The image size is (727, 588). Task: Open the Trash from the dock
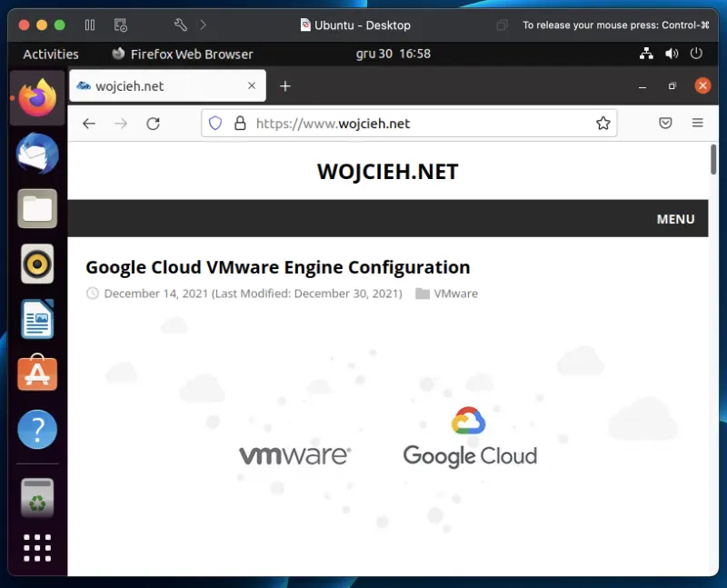click(x=36, y=497)
